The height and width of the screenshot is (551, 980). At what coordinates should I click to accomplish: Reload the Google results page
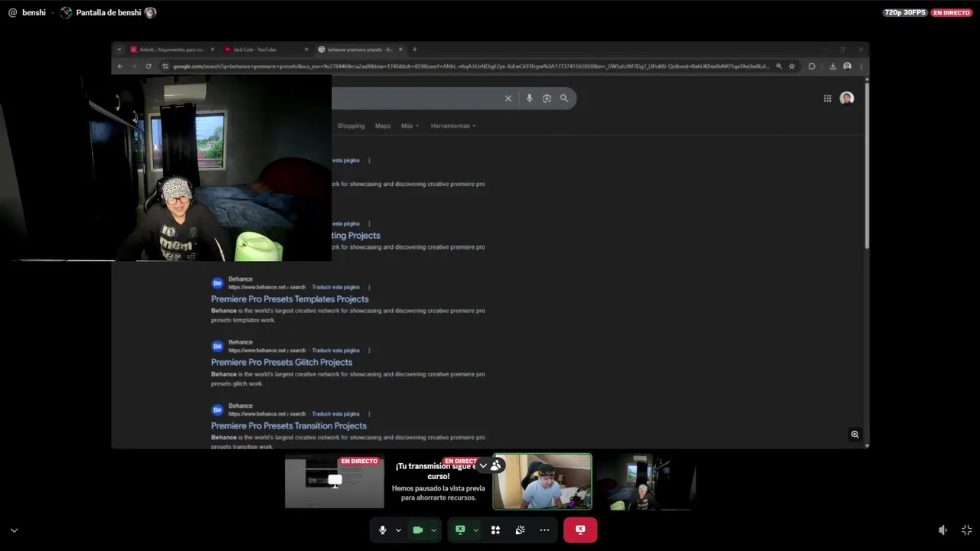coord(149,66)
